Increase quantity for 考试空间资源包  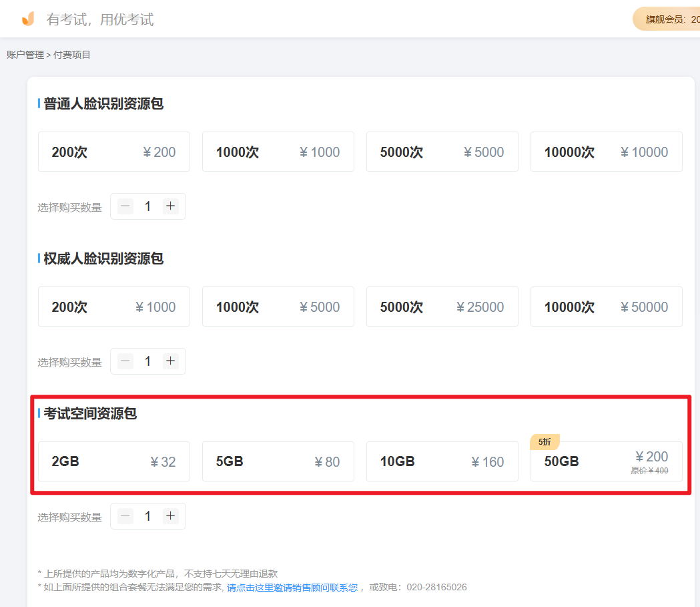171,516
